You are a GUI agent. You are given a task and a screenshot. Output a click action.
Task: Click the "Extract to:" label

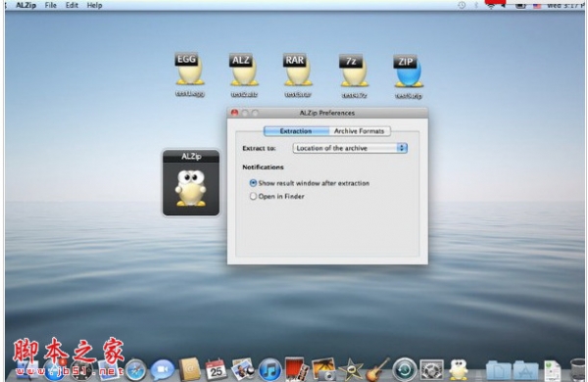point(259,148)
